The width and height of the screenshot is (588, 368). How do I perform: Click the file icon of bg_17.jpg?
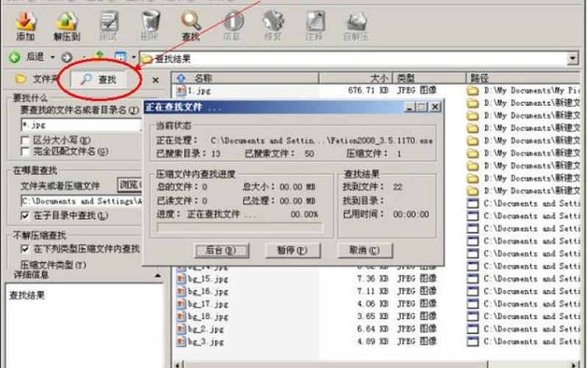click(x=181, y=304)
